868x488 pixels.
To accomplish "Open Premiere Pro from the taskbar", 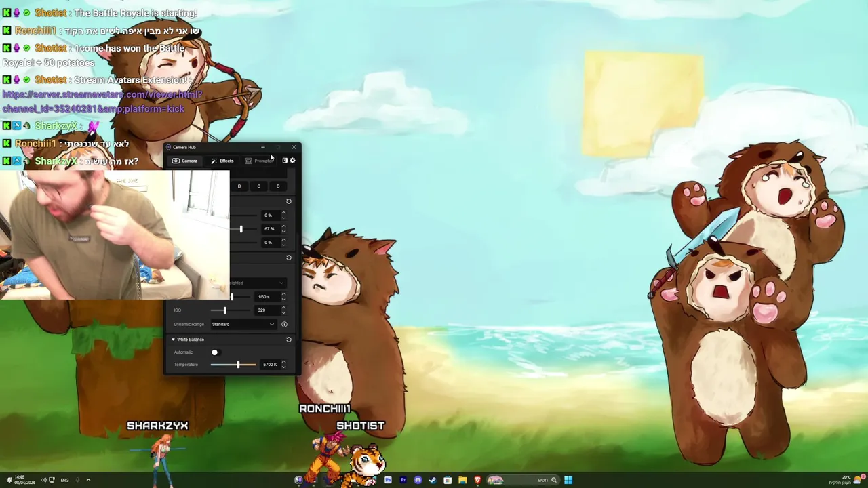I will click(x=403, y=480).
